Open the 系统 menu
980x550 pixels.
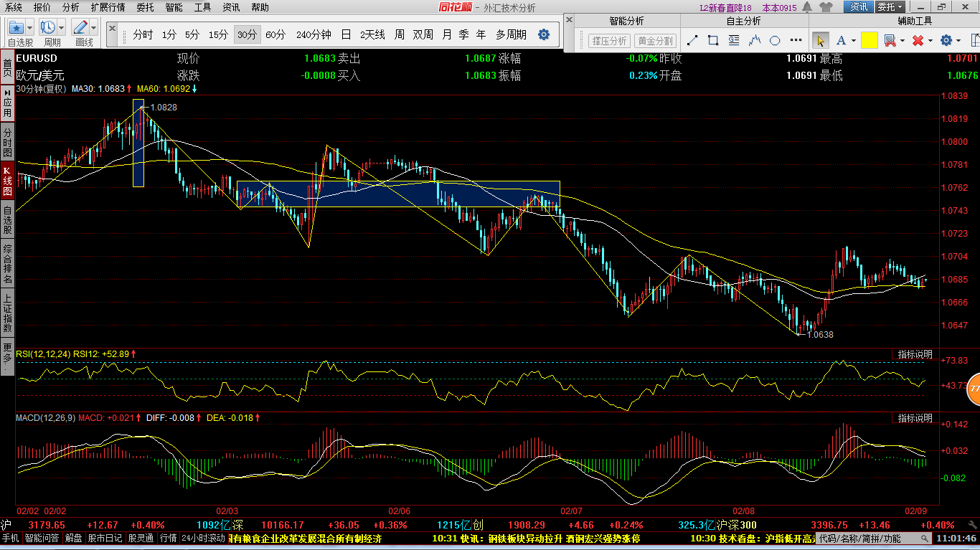pos(14,7)
